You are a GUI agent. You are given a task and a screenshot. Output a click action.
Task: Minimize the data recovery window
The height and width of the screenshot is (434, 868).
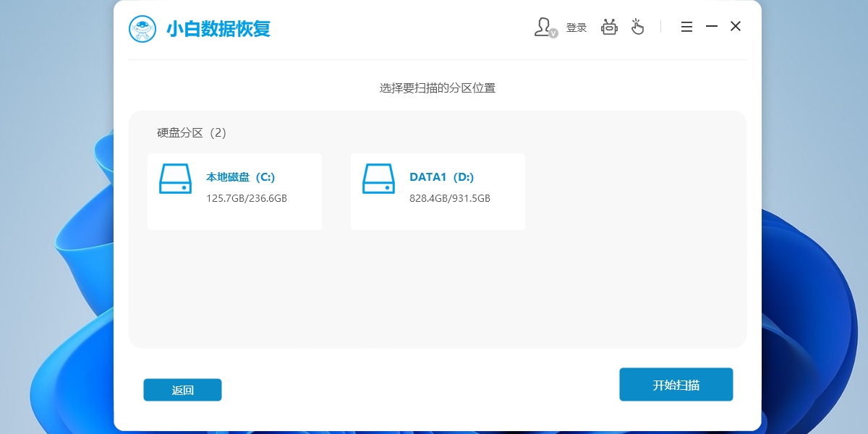click(711, 26)
